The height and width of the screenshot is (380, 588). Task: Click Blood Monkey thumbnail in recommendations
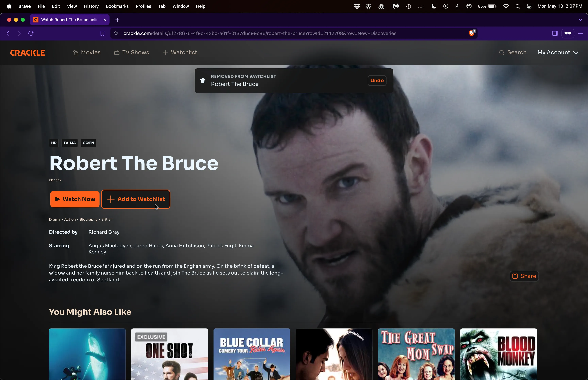point(499,354)
